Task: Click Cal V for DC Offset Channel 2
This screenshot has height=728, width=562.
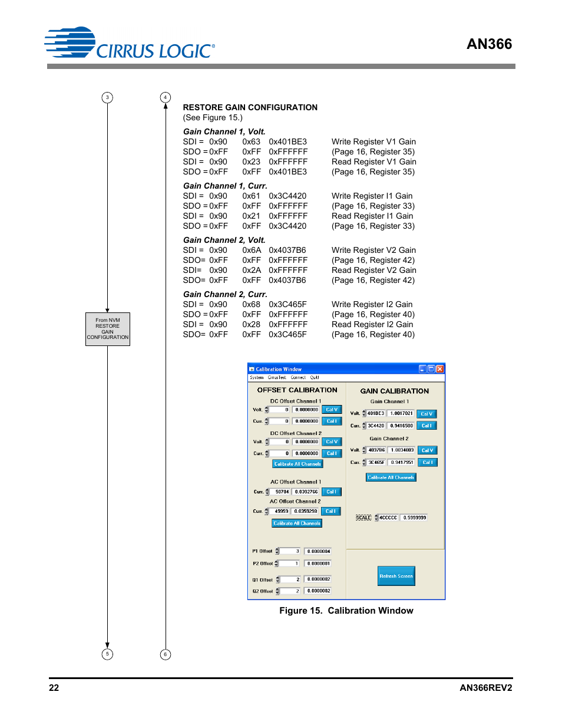Action: coord(332,442)
